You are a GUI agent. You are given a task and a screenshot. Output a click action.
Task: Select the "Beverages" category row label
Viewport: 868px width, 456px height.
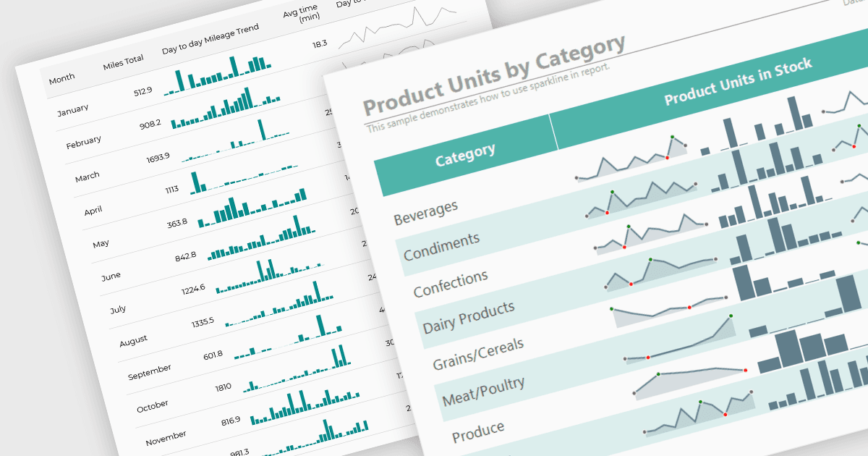(426, 213)
